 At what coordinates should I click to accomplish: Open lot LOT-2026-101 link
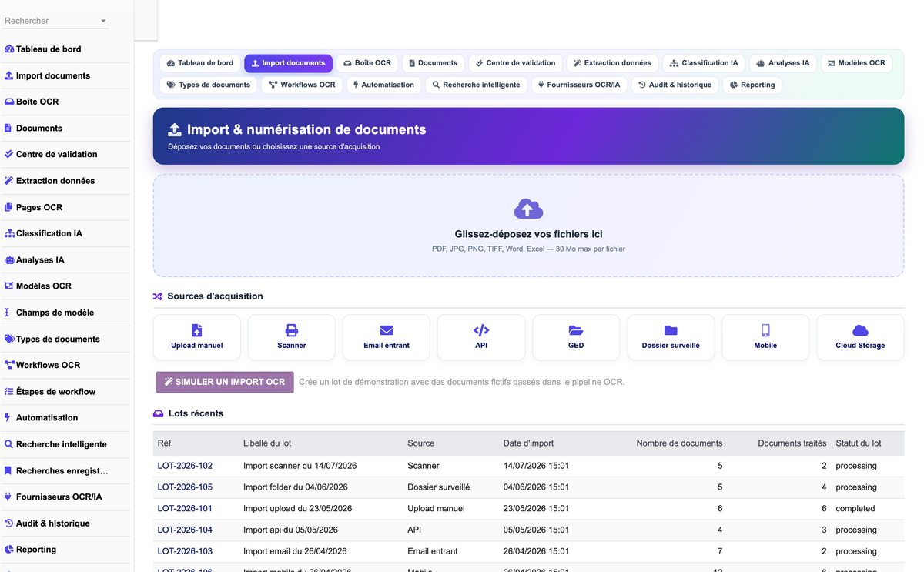point(185,509)
